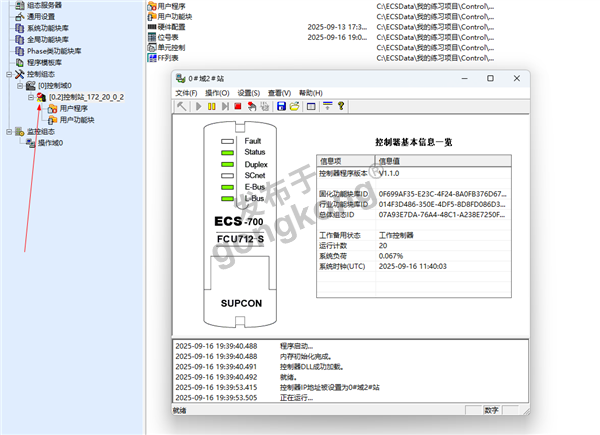Click the yellow question mark Help icon
This screenshot has width=600, height=435.
tap(341, 106)
